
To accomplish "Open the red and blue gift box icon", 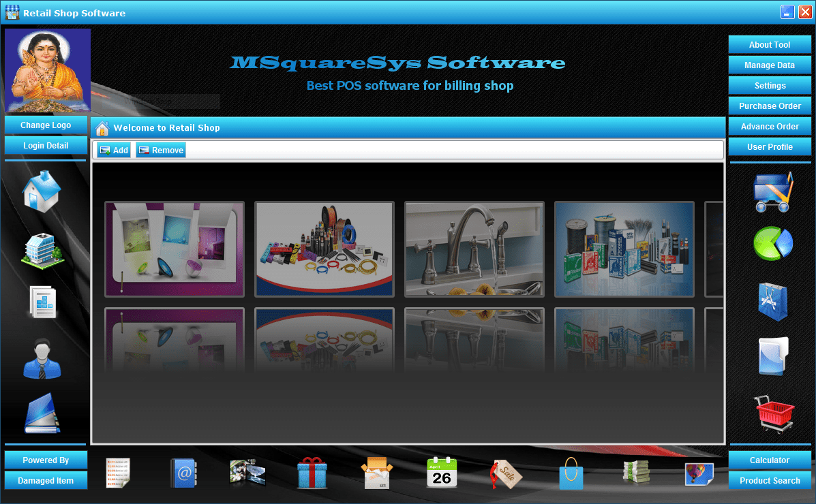I will pos(312,473).
